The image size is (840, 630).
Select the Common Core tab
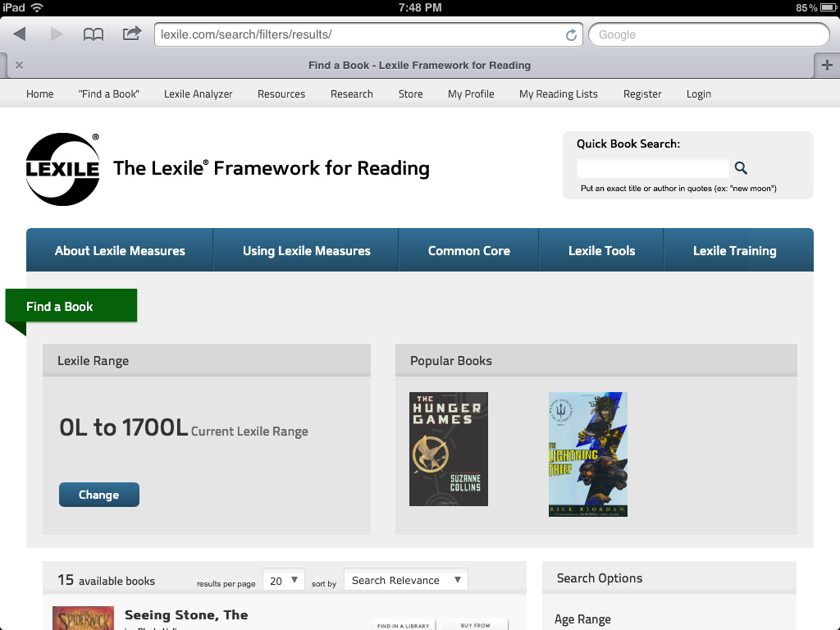(x=468, y=250)
